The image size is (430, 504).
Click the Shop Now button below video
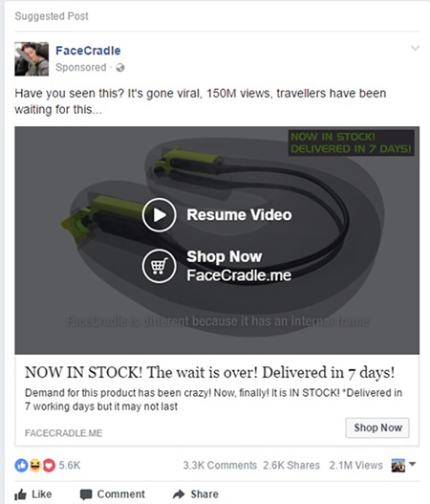click(x=377, y=427)
